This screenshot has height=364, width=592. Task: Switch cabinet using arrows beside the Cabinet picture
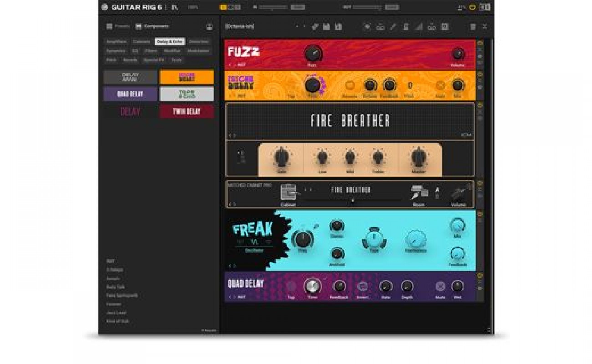click(308, 190)
